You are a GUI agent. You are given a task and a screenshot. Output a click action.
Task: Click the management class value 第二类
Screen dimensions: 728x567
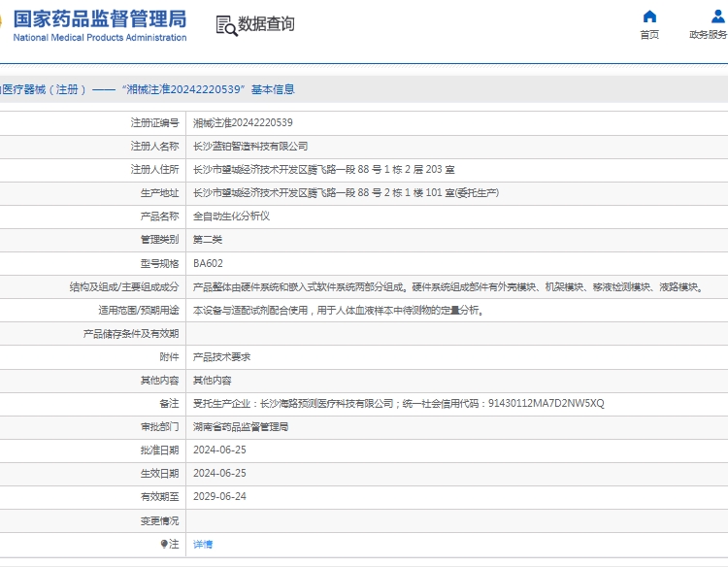[208, 240]
